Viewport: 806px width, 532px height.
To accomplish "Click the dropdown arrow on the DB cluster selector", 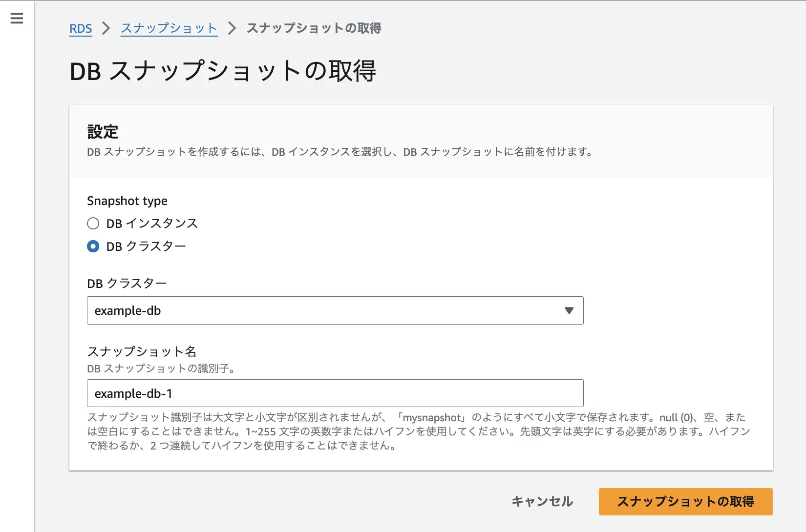I will pos(568,310).
